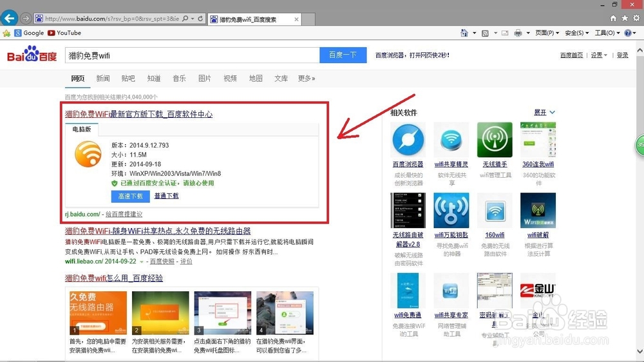Click page scrollbar down arrow

(x=640, y=351)
